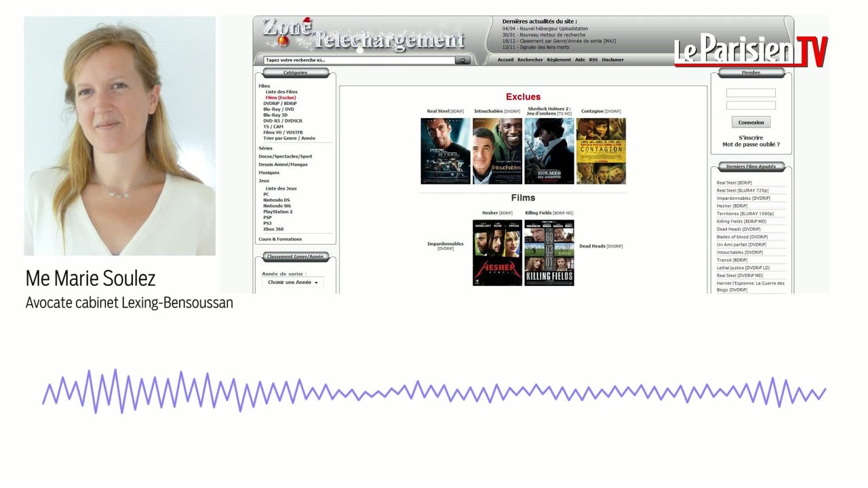Open the Séries category
868x488 pixels.
(265, 148)
